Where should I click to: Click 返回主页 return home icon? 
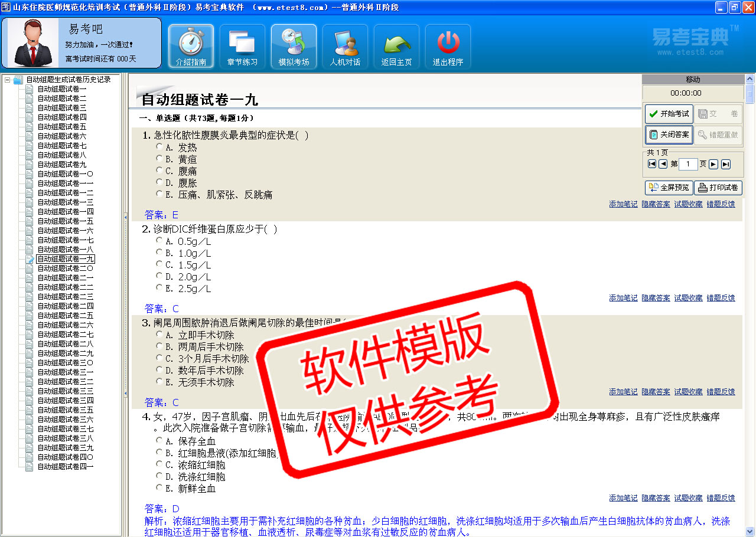[396, 47]
